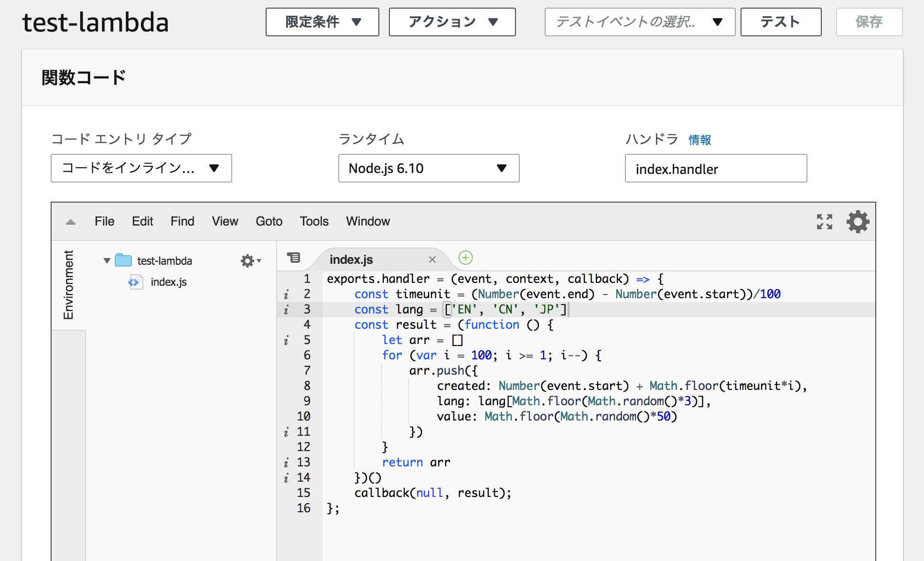Open the アクション dropdown
This screenshot has height=561, width=924.
click(451, 22)
